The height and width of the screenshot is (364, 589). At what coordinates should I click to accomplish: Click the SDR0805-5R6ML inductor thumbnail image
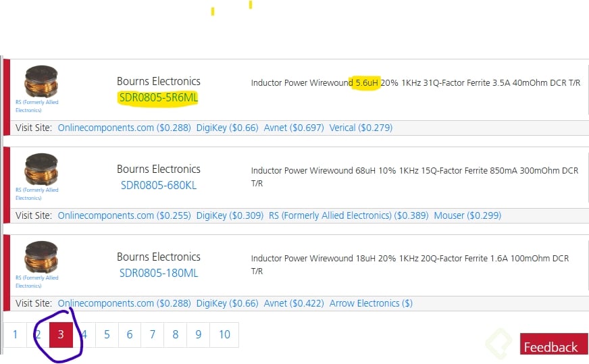coord(41,81)
